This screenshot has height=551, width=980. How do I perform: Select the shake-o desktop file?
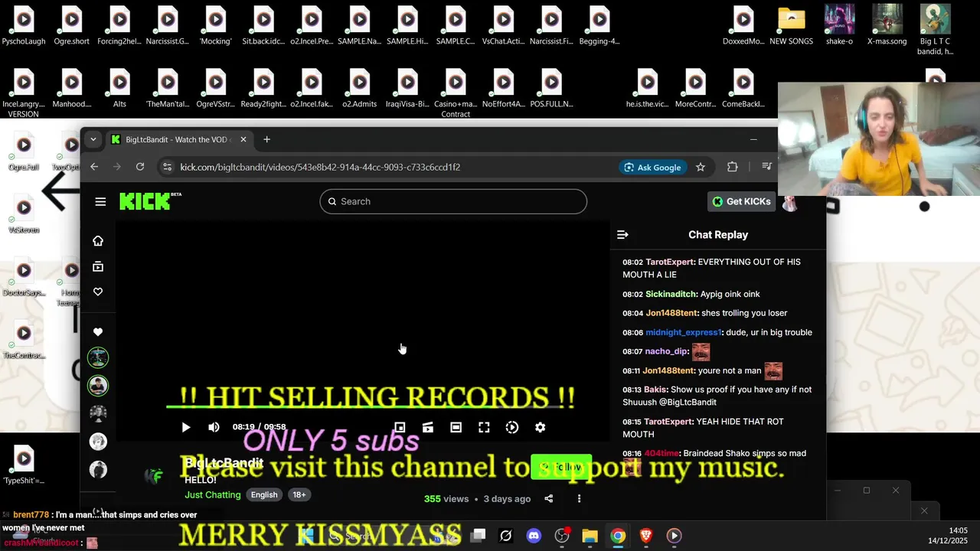click(839, 25)
